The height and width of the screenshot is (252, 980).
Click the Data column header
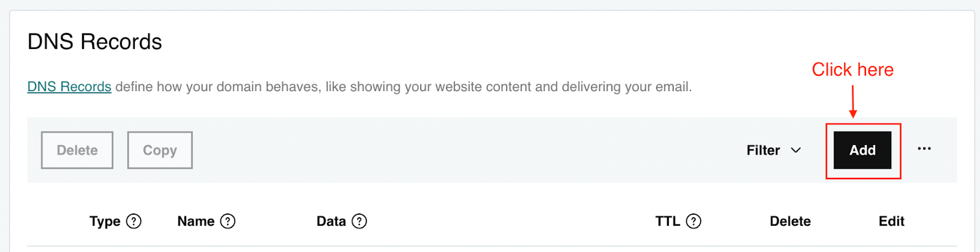click(x=331, y=221)
